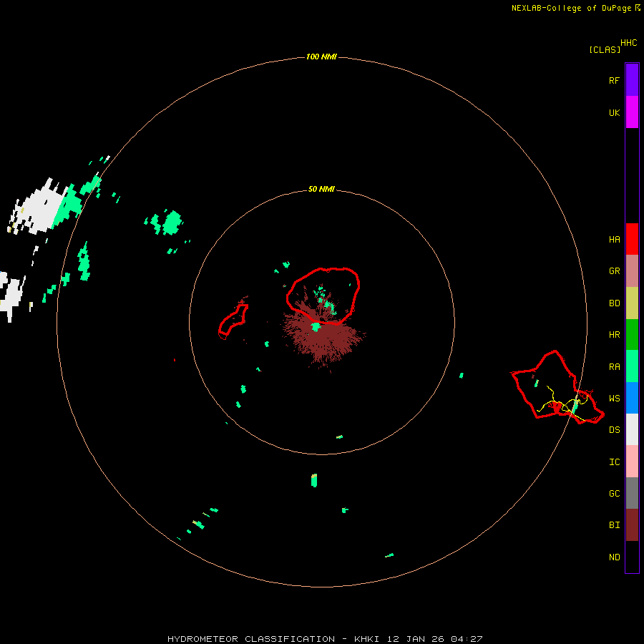Screen dimensions: 644x644
Task: Click the 'HHC' product label
Action: click(629, 43)
